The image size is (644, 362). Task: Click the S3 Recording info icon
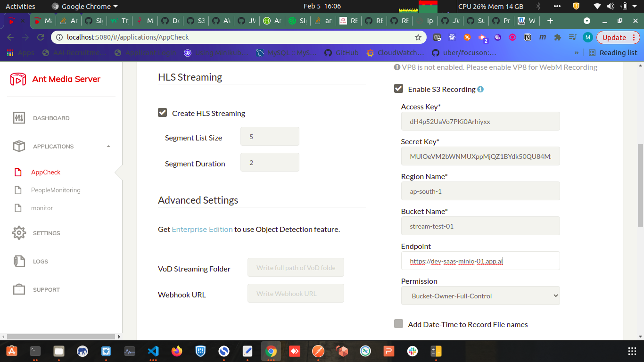tap(480, 89)
